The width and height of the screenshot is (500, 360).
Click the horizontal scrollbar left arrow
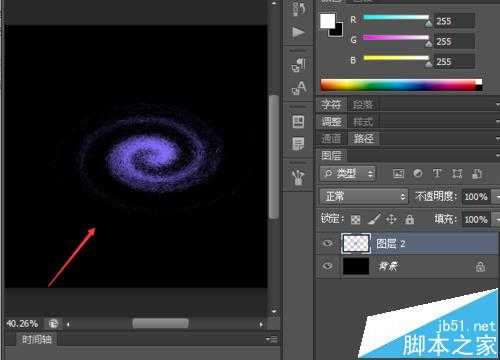coord(68,324)
